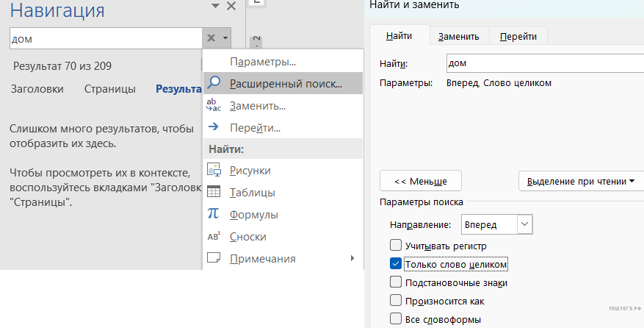Enable the Подстановочные знаки checkbox

(x=397, y=282)
